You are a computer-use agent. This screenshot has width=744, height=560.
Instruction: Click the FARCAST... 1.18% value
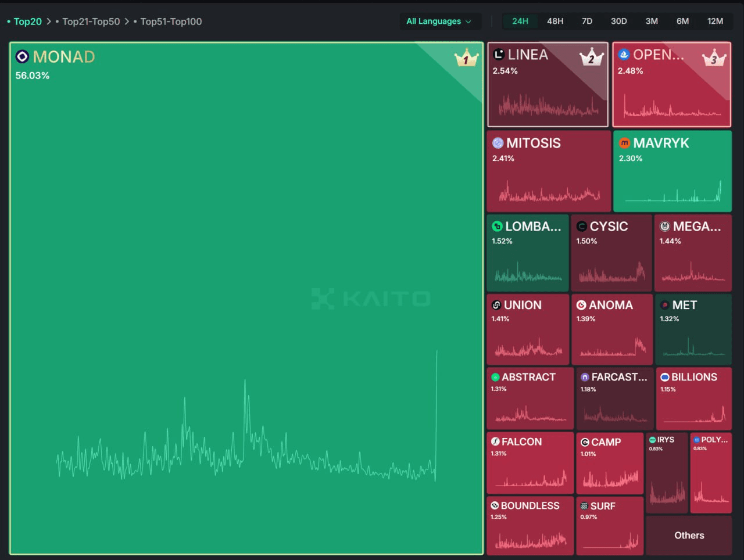588,389
